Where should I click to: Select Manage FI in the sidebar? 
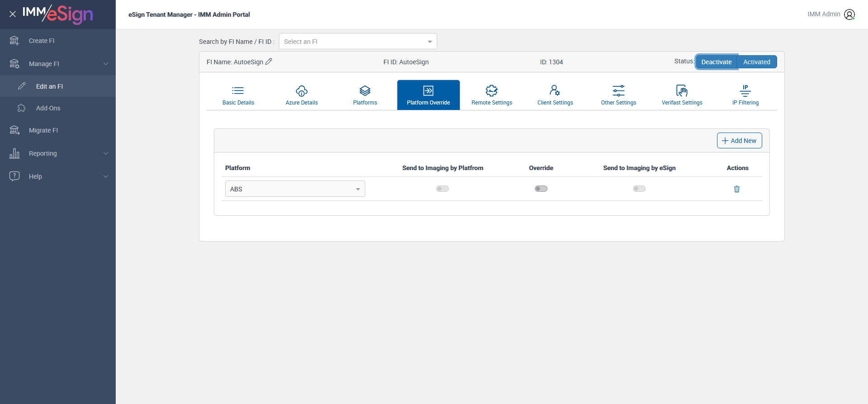point(58,64)
